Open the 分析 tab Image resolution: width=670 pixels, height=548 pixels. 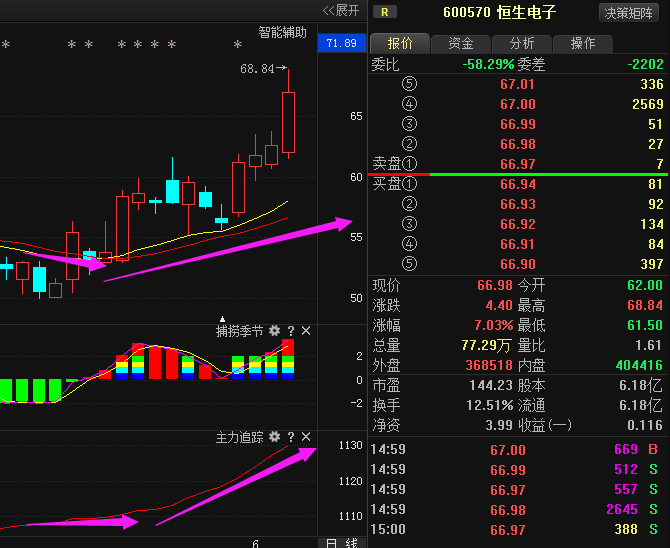521,43
